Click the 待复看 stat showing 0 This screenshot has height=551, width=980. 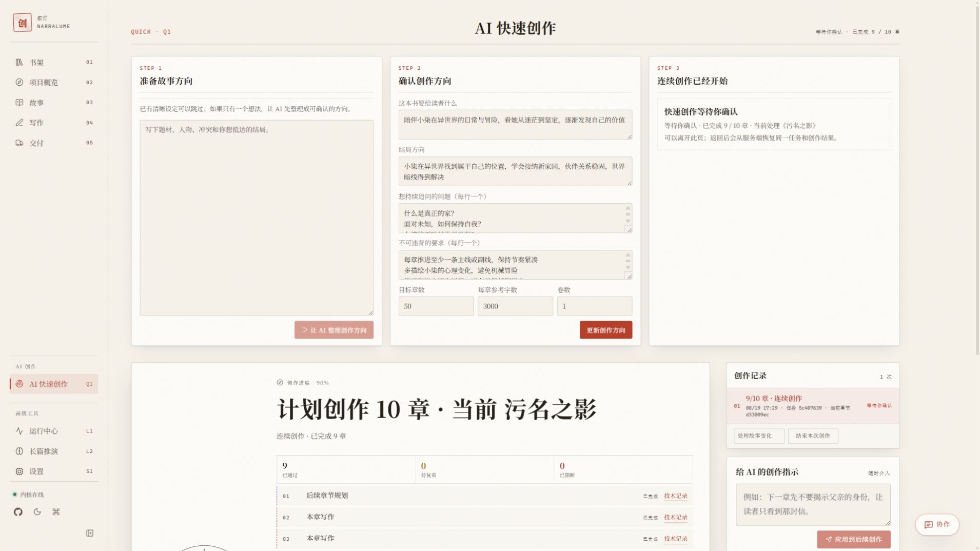(x=485, y=469)
